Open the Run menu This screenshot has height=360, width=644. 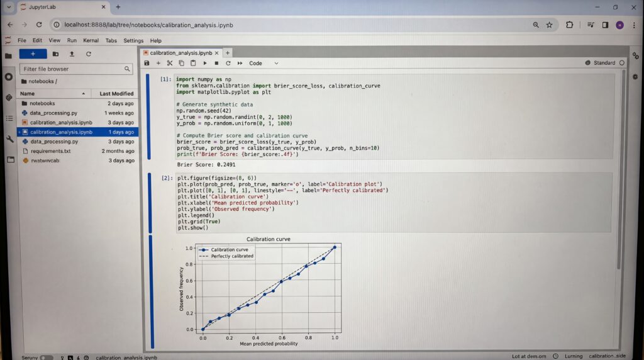coord(72,41)
